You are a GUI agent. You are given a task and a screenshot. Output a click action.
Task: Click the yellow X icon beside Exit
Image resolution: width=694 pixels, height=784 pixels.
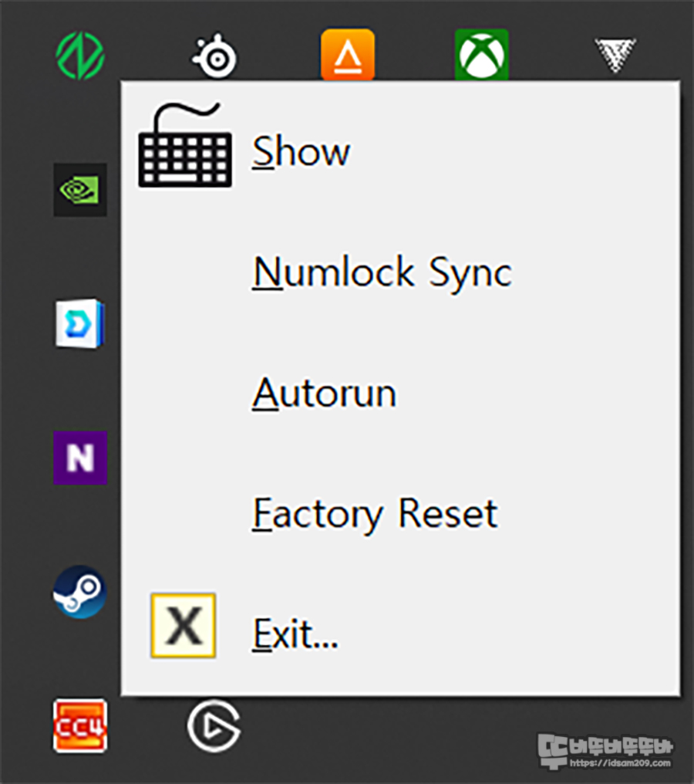pos(184,626)
